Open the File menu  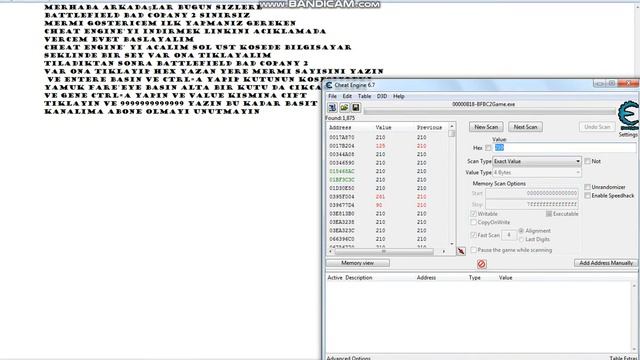coord(333,96)
